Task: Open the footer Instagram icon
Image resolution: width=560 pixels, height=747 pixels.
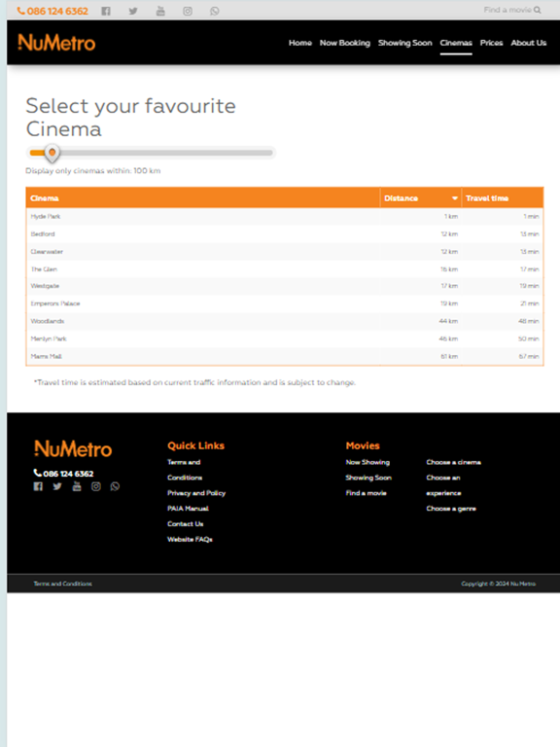Action: 95,486
